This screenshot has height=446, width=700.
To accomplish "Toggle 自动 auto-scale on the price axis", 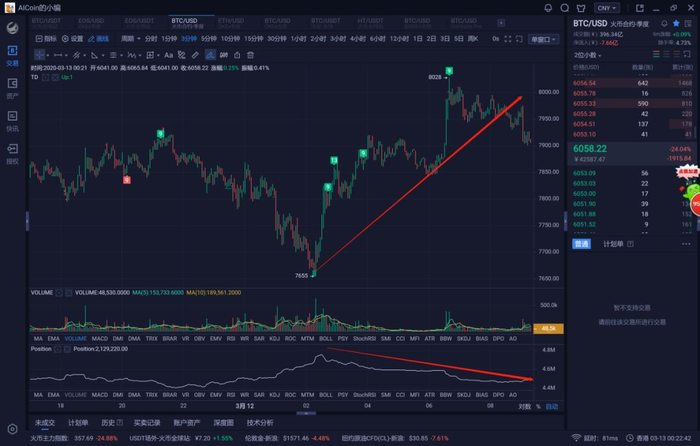I will click(551, 407).
